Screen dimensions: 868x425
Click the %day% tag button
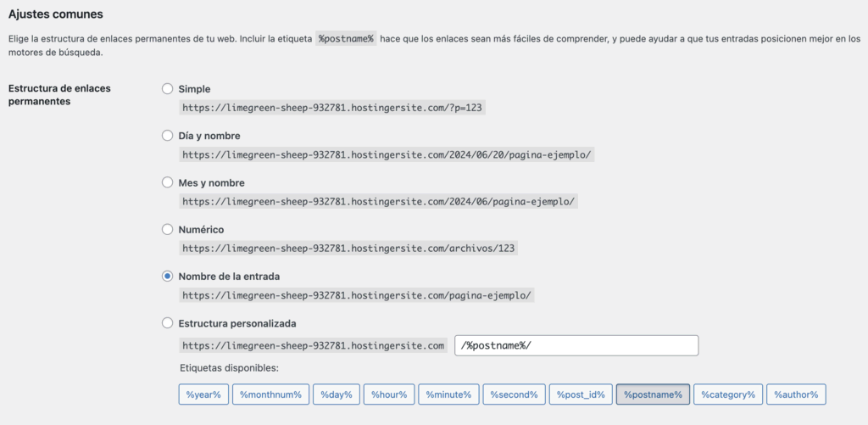[337, 394]
